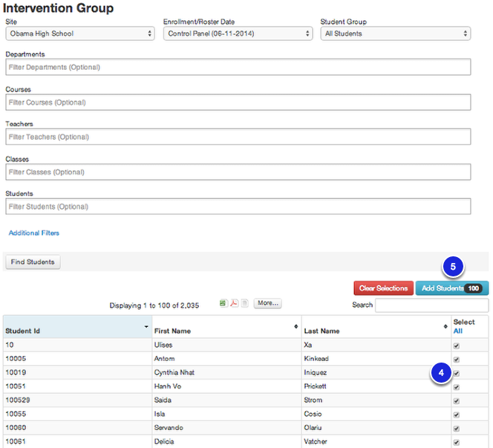
Task: Sort by Student Id column arrow
Action: coord(146,327)
